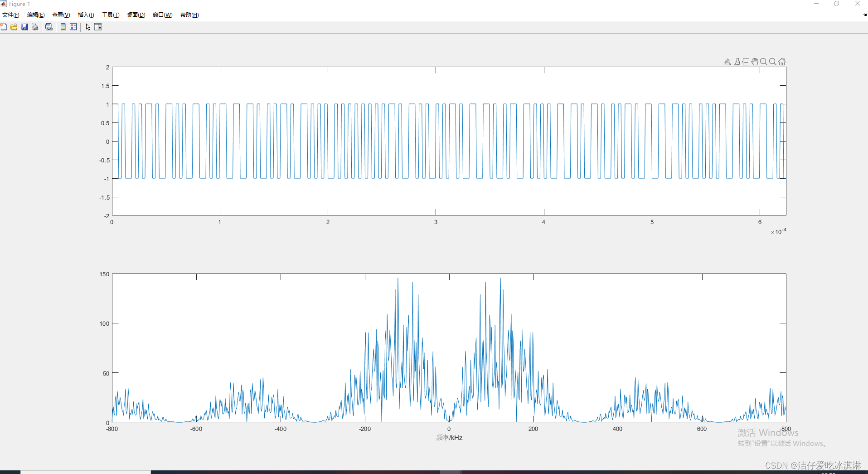
Task: Open the 工具(T) menu
Action: [111, 15]
